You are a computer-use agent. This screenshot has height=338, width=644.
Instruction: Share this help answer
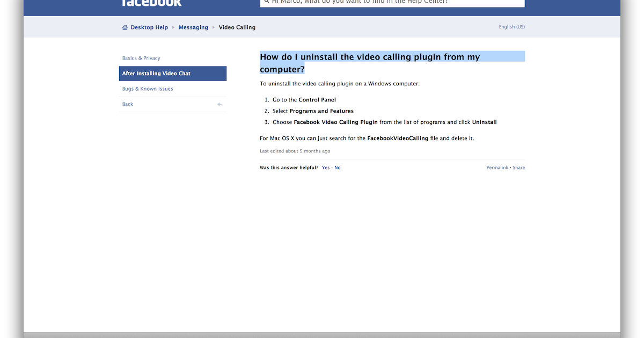[x=519, y=168]
